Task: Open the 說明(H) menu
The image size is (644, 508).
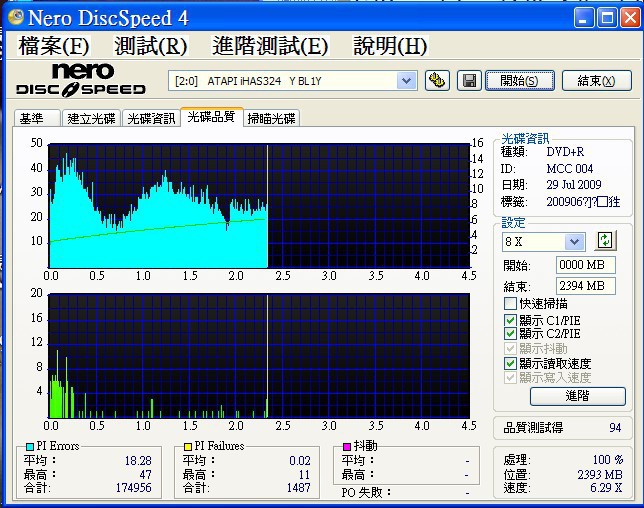Action: [x=391, y=46]
